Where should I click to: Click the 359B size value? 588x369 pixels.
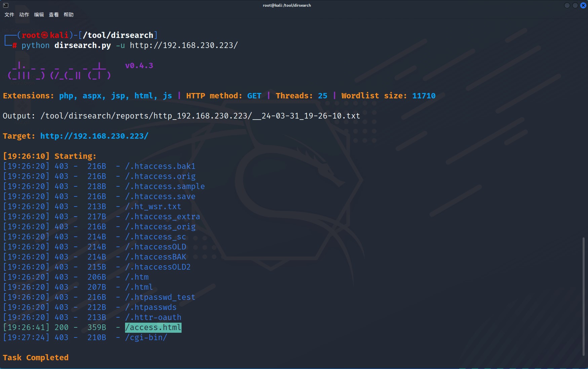97,327
